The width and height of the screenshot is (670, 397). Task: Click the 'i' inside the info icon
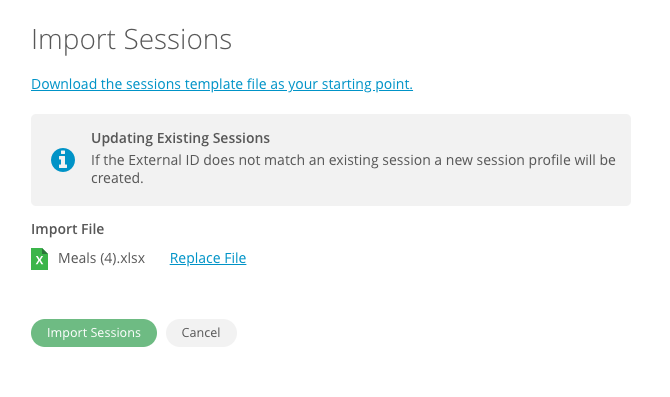[63, 160]
